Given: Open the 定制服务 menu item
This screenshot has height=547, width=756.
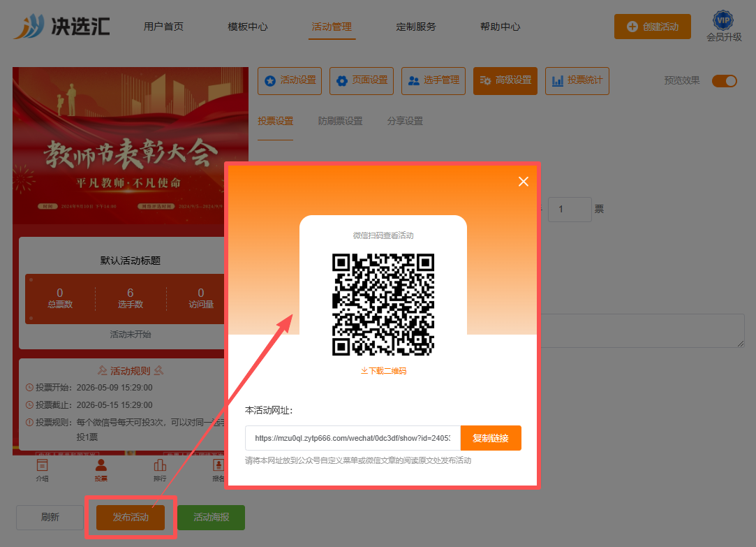Looking at the screenshot, I should tap(415, 27).
